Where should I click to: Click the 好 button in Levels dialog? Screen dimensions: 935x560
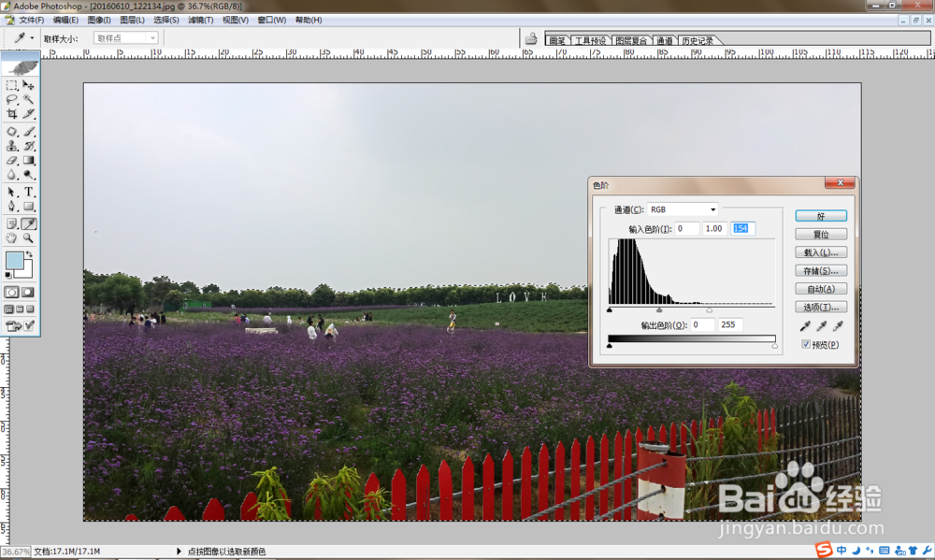821,216
